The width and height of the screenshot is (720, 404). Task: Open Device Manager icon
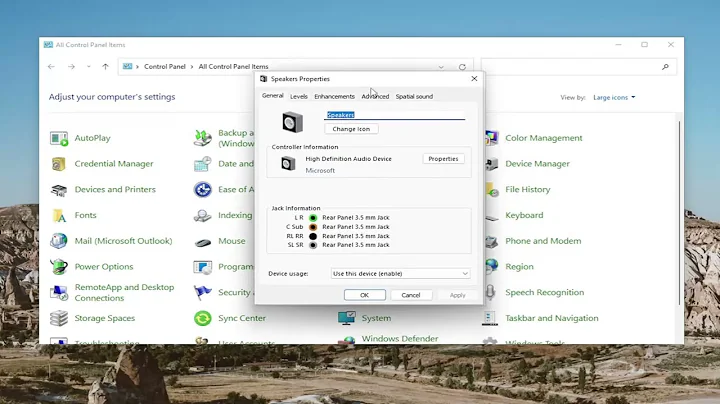click(x=491, y=164)
